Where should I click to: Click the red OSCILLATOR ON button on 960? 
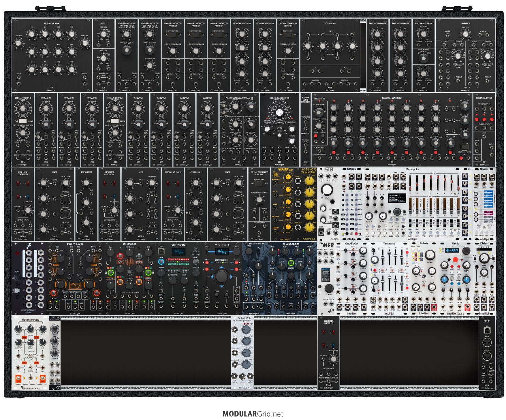[315, 136]
